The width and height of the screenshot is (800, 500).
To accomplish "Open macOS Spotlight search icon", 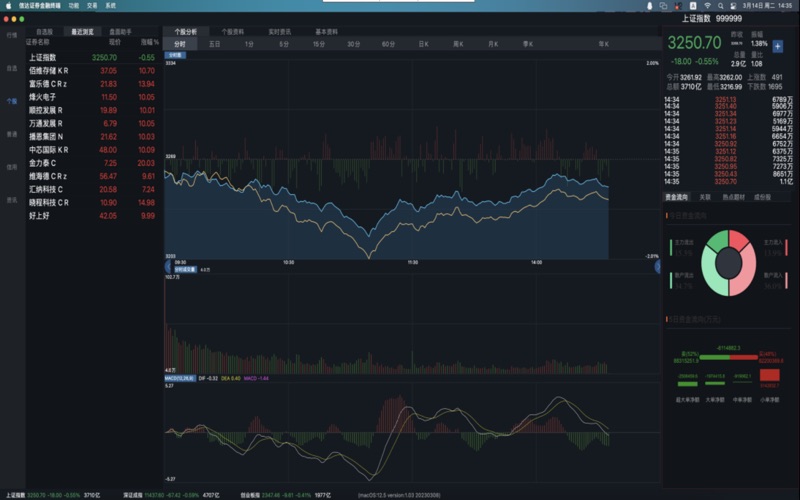I will tap(722, 5).
